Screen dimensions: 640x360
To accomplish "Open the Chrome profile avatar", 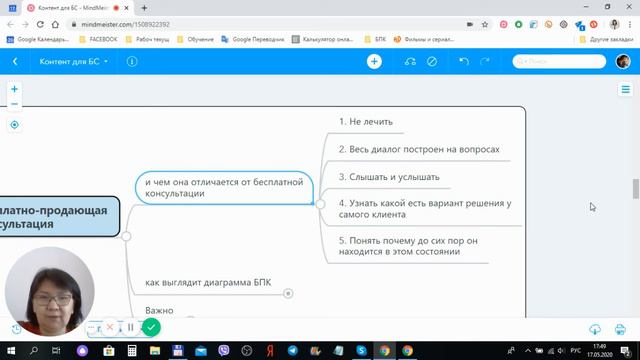I will pos(614,24).
